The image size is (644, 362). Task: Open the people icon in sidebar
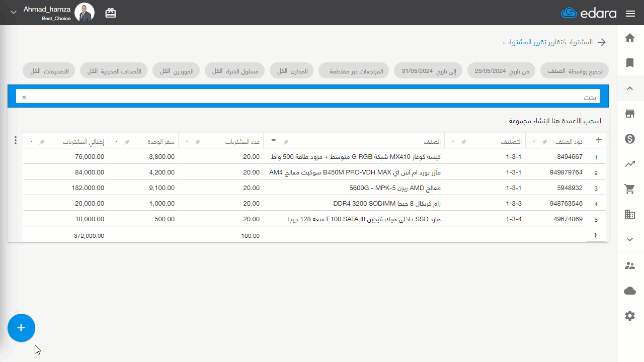tap(630, 265)
